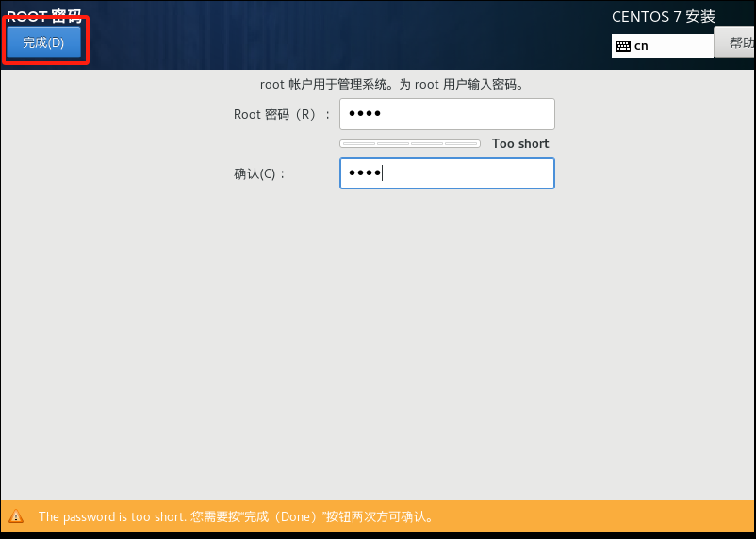756x539 pixels.
Task: Click the 'CENTOS 7 安装' title
Action: pyautogui.click(x=664, y=17)
